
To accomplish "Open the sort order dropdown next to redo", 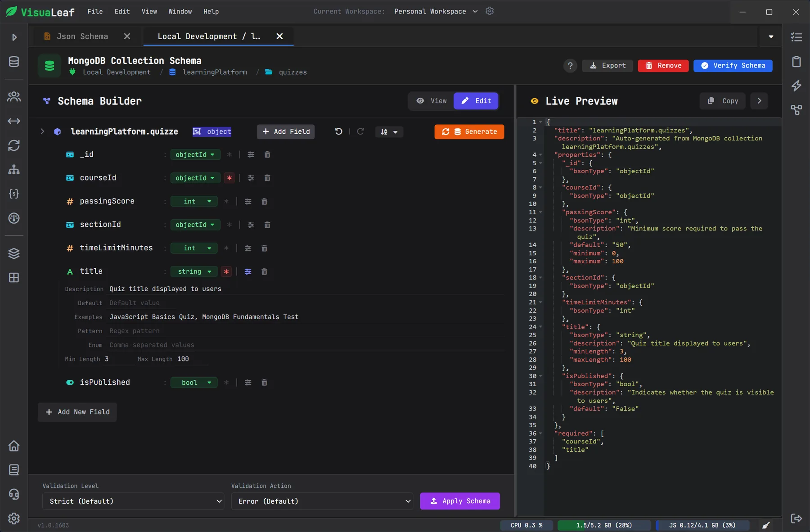I will click(x=389, y=131).
